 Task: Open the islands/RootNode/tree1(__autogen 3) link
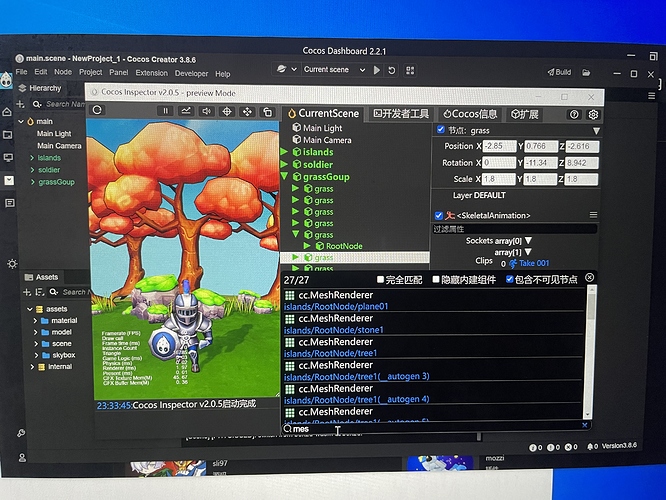coord(357,376)
